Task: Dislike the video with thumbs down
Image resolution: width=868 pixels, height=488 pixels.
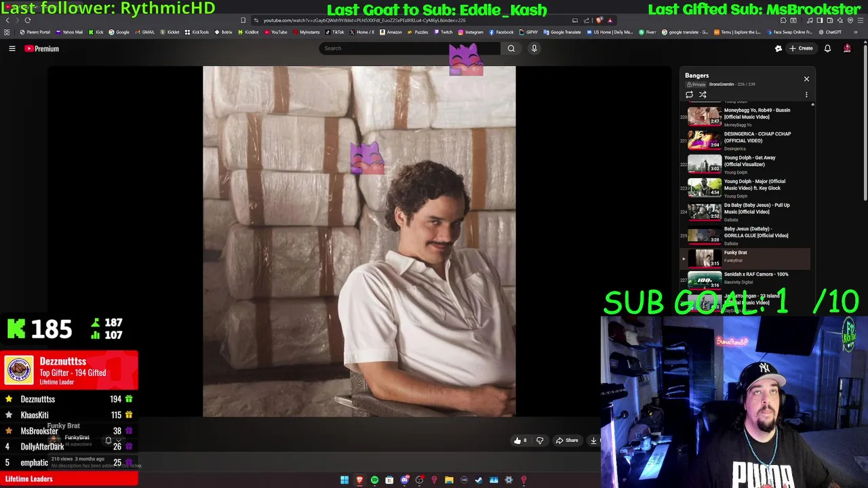Action: (540, 441)
